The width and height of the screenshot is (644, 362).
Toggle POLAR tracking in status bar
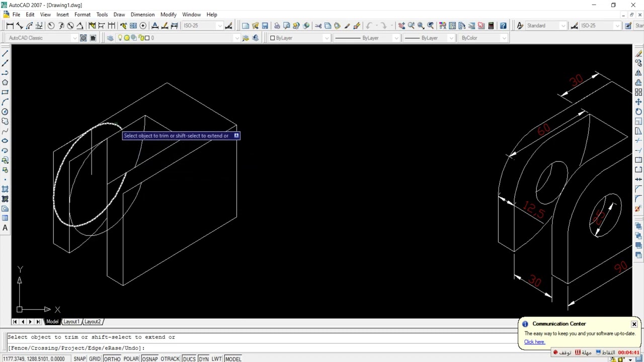pos(131,358)
